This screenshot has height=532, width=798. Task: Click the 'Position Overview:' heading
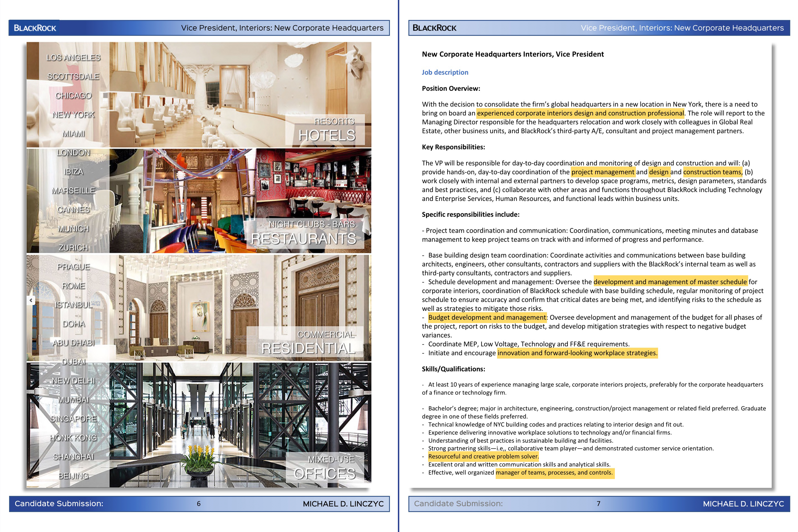tap(451, 89)
